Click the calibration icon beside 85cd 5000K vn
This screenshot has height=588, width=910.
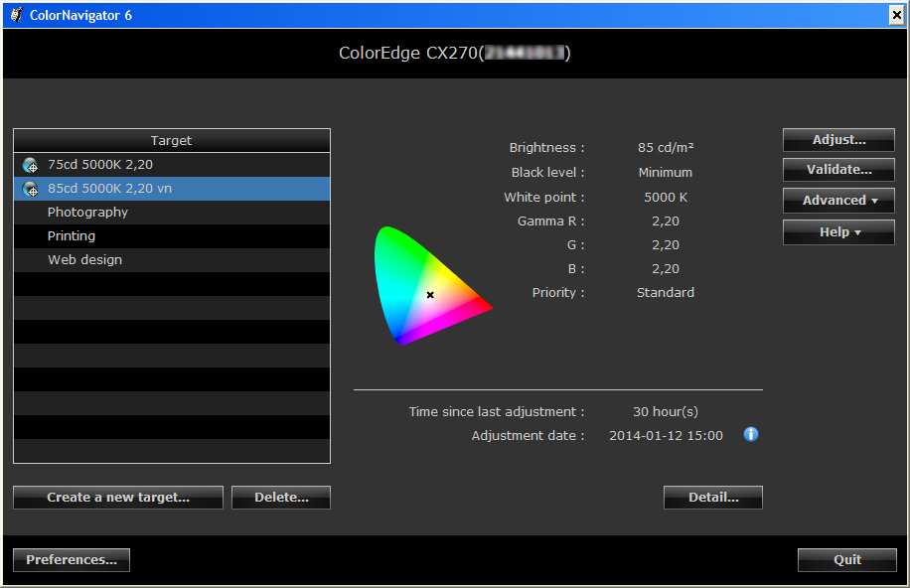[30, 189]
